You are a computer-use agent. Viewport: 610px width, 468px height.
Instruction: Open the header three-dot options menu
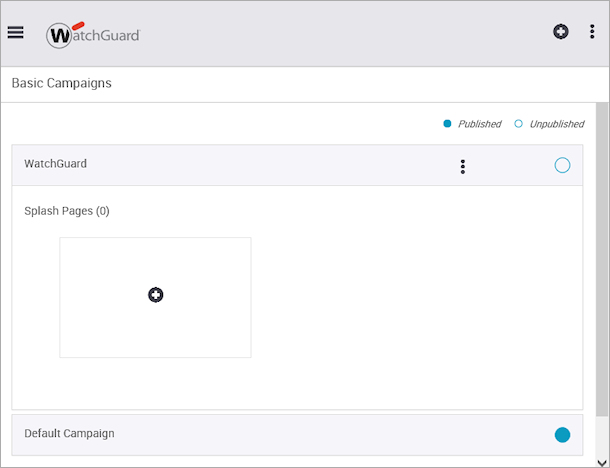click(592, 32)
